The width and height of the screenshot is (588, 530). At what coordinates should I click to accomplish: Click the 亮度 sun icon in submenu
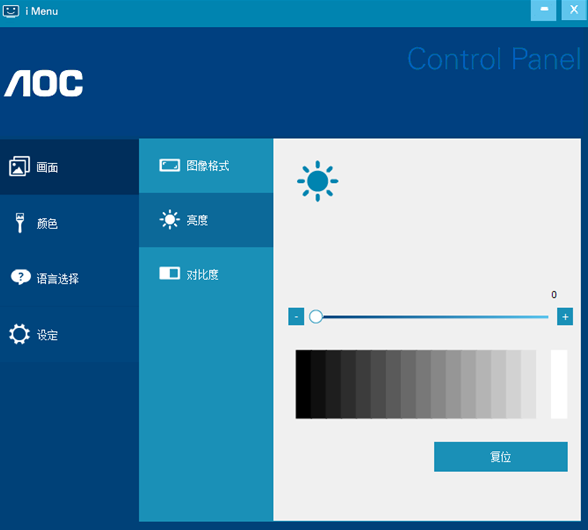click(x=170, y=219)
